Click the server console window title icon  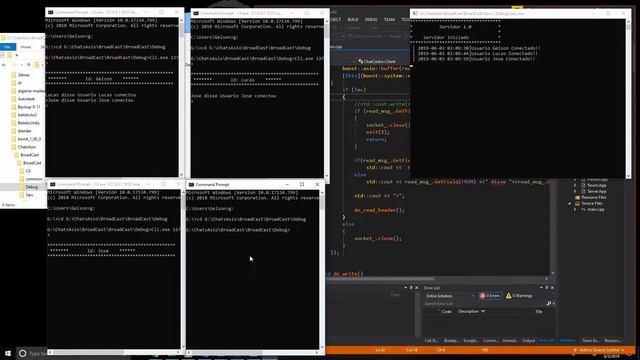click(x=415, y=13)
